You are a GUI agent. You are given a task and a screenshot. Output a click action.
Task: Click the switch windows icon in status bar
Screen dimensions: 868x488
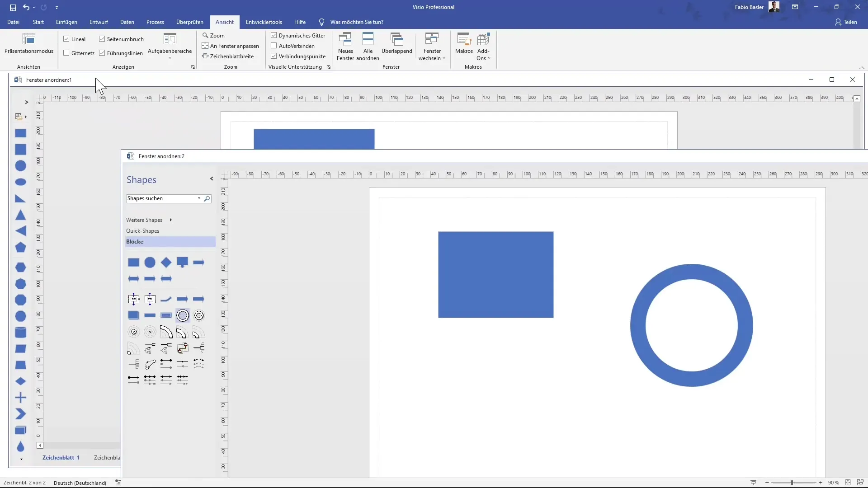click(860, 483)
